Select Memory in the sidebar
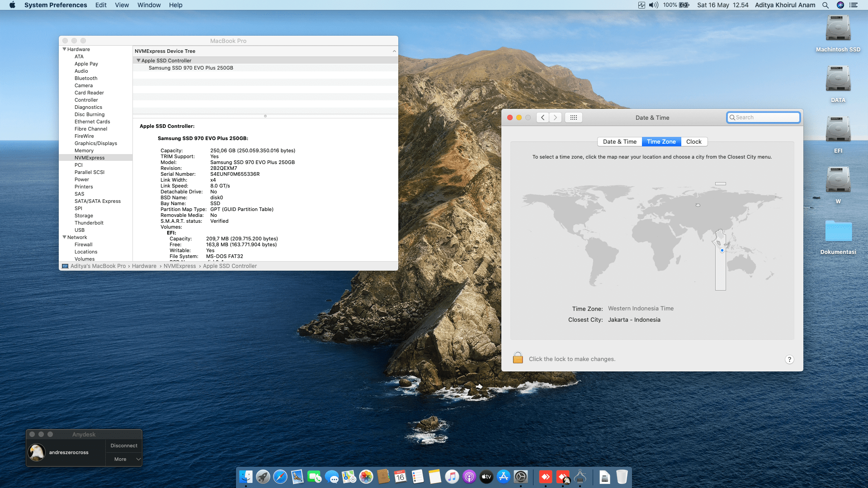Image resolution: width=868 pixels, height=488 pixels. click(84, 150)
